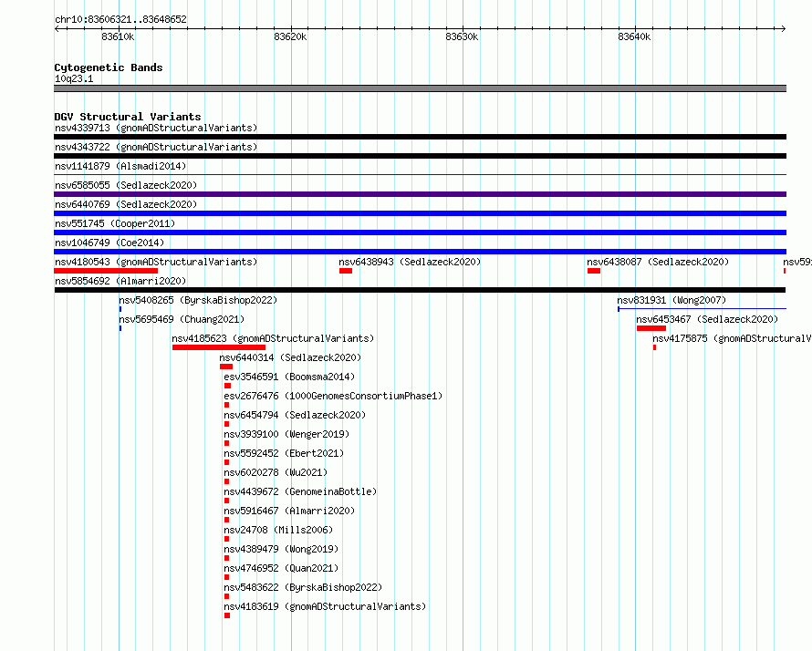Screen dimensions: 812x651
Task: Click the nsv4185623 gnomADStructuralVariants label
Action: [x=273, y=338]
